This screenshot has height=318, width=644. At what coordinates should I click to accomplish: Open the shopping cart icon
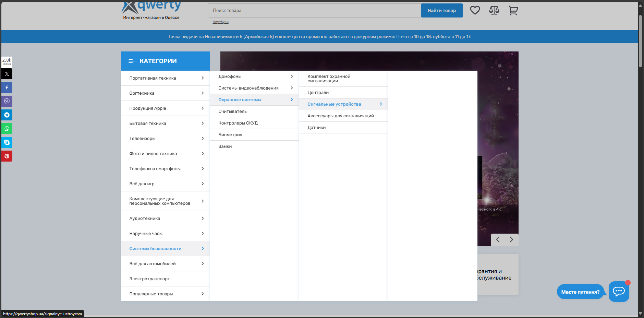coord(513,10)
